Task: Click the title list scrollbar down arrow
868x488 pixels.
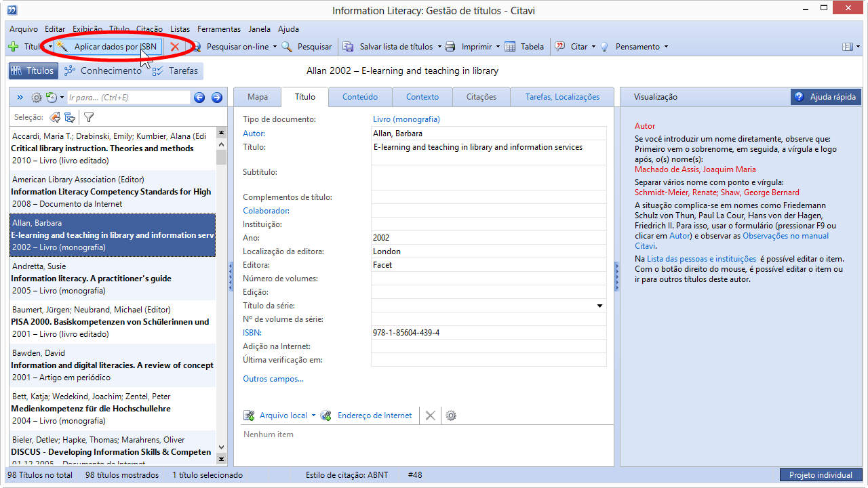Action: pos(221,448)
